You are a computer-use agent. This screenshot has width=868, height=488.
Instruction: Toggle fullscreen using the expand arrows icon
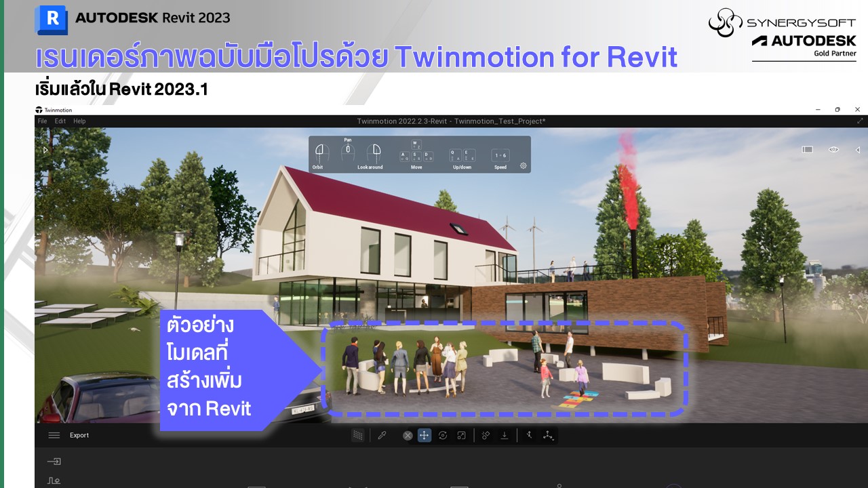860,121
